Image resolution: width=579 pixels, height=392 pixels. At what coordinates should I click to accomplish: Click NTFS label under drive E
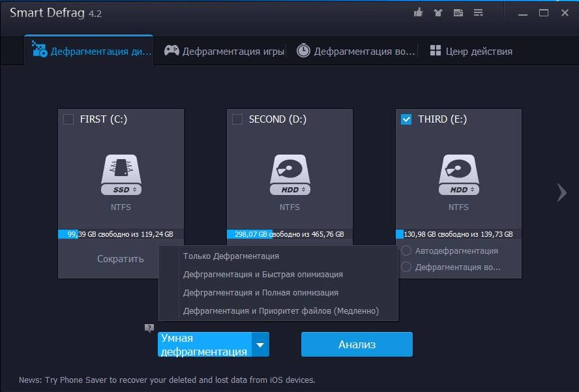coord(458,207)
